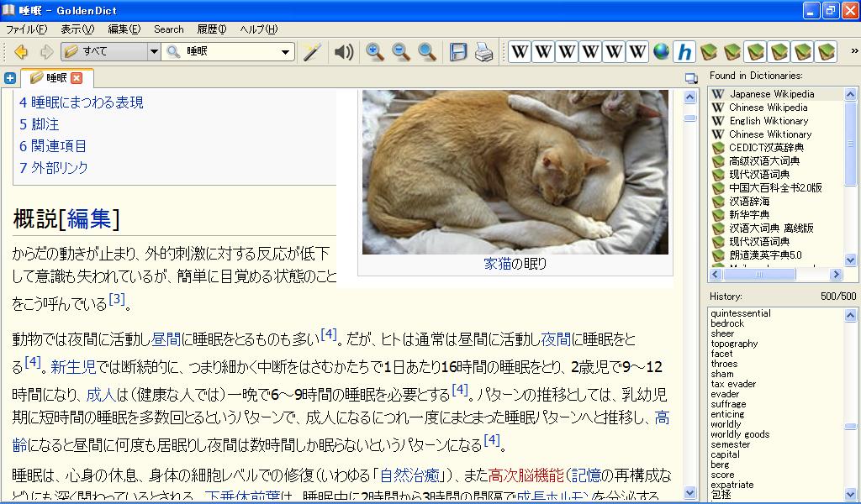Select Chinese Wikipedia in the dictionaries list
The image size is (861, 504).
[x=768, y=108]
